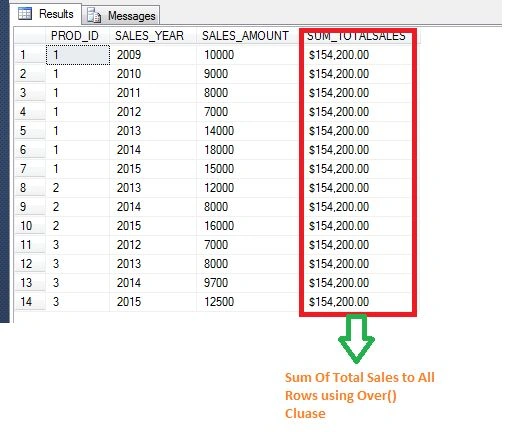Image resolution: width=519 pixels, height=432 pixels.
Task: Click sales amount cell 10000
Action: 248,55
